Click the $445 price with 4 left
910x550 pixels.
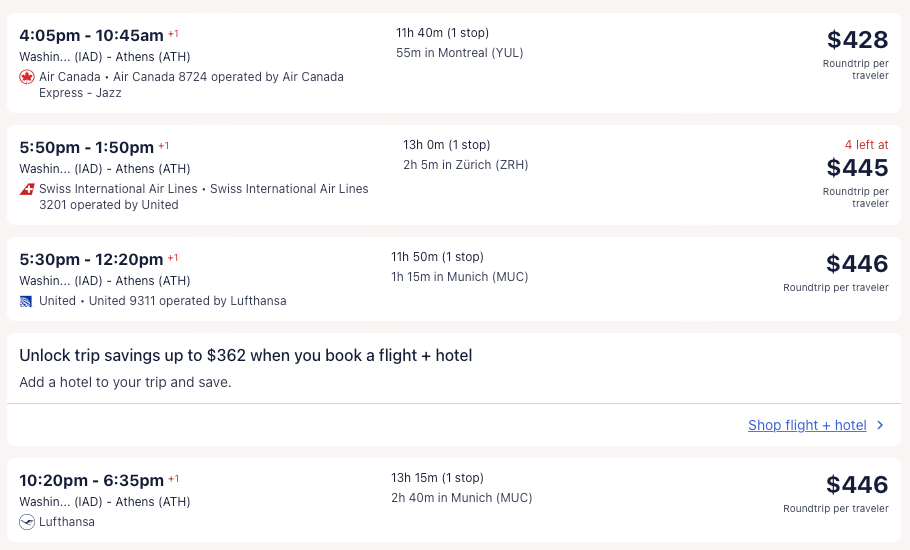click(x=857, y=167)
